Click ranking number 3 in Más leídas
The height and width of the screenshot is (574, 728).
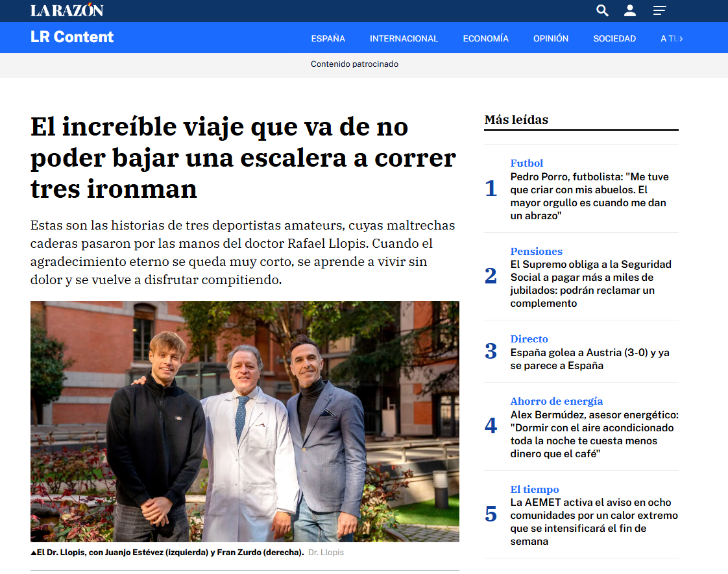click(x=491, y=352)
